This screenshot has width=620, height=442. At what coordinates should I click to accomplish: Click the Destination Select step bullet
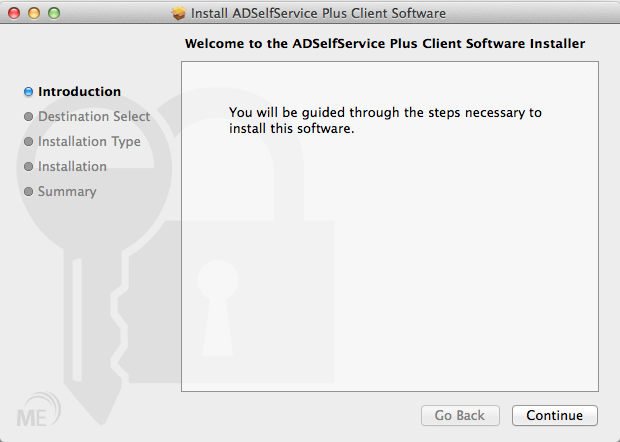coord(29,117)
